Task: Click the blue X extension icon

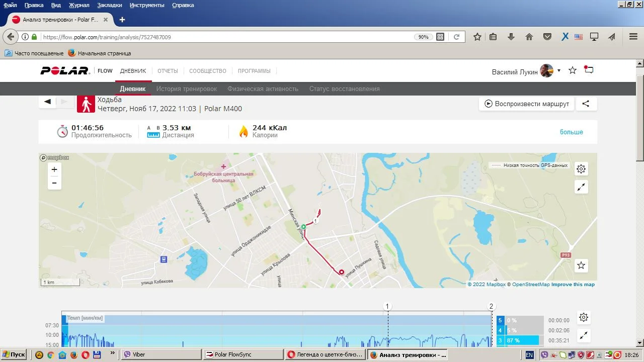Action: click(x=565, y=37)
